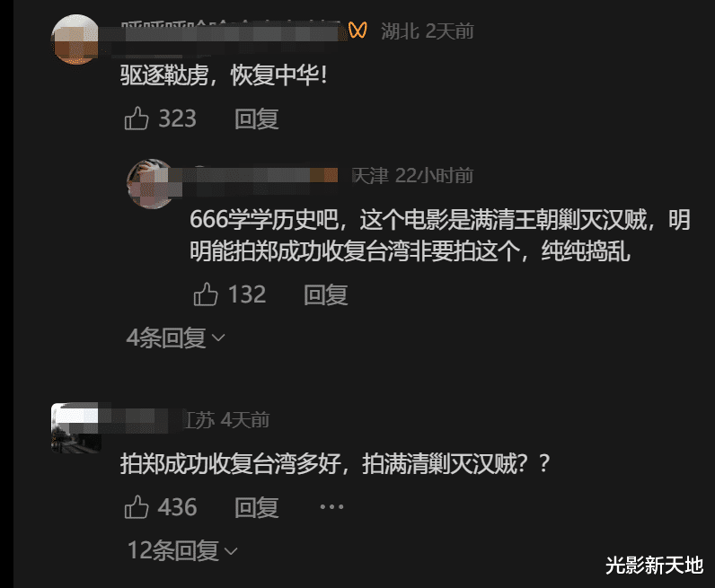Reply to the 拍郑成功收复台湾多好 comment
The height and width of the screenshot is (588, 715).
click(x=256, y=507)
